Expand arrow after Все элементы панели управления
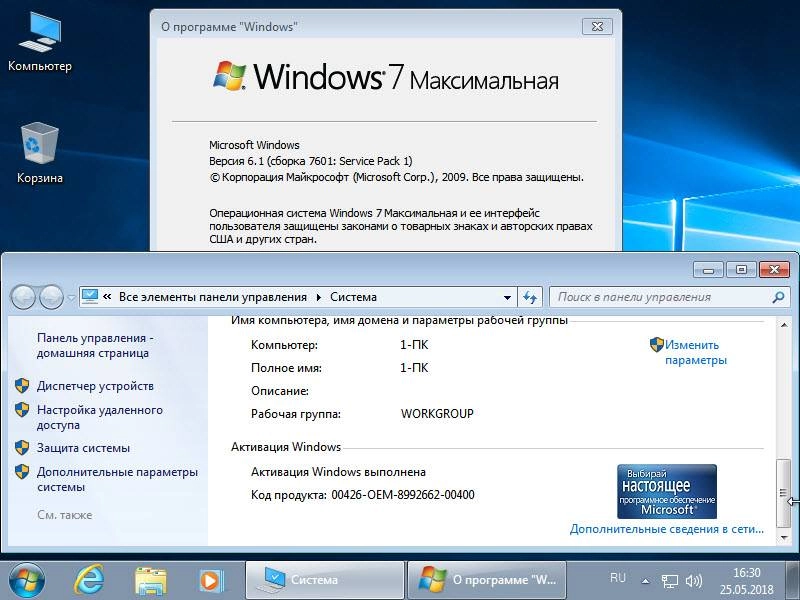800x600 pixels. tap(319, 297)
